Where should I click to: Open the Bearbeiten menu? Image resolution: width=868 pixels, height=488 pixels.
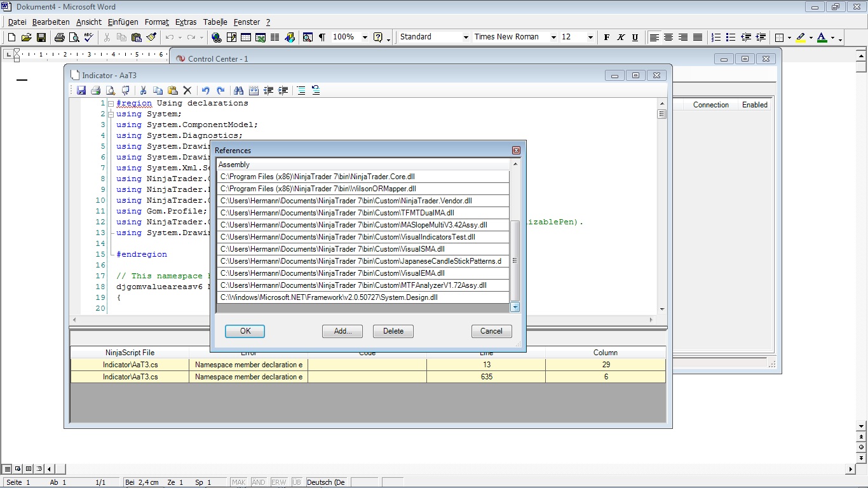(51, 22)
